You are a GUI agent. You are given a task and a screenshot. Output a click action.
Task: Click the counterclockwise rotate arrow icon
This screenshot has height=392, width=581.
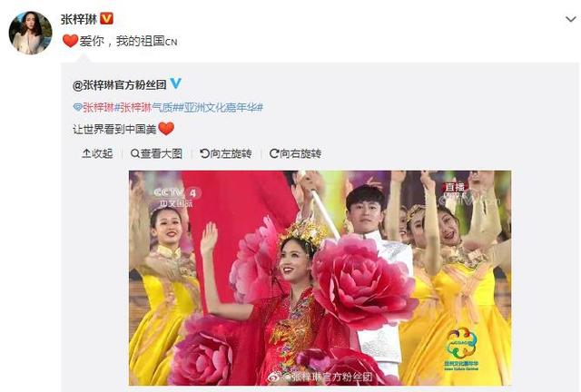(x=204, y=153)
